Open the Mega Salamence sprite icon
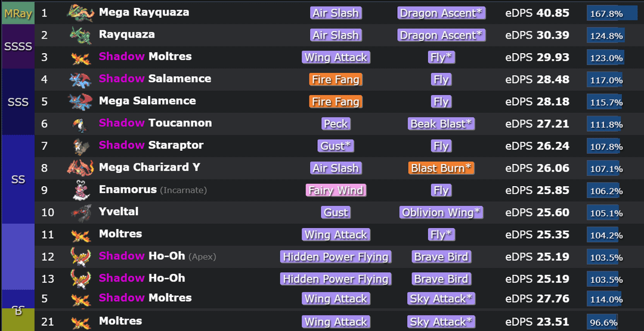Screen dimensions: 644x331 pos(80,101)
